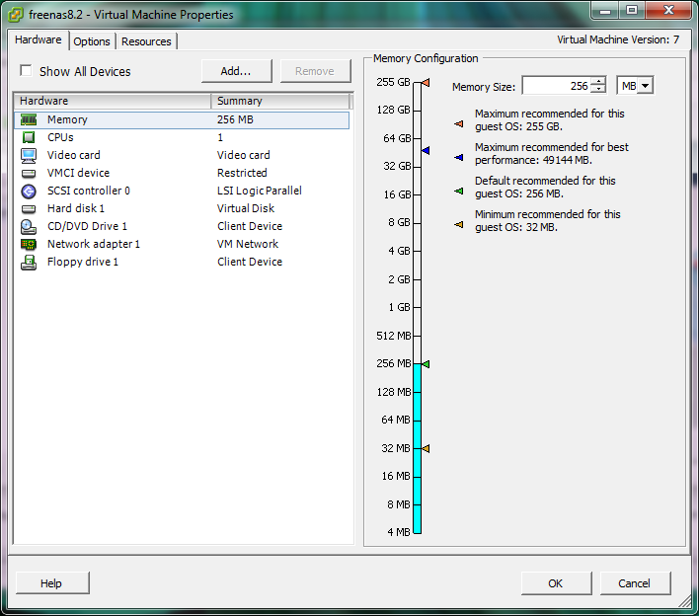This screenshot has height=616, width=699.
Task: Select the Video card monitor icon
Action: click(x=29, y=155)
